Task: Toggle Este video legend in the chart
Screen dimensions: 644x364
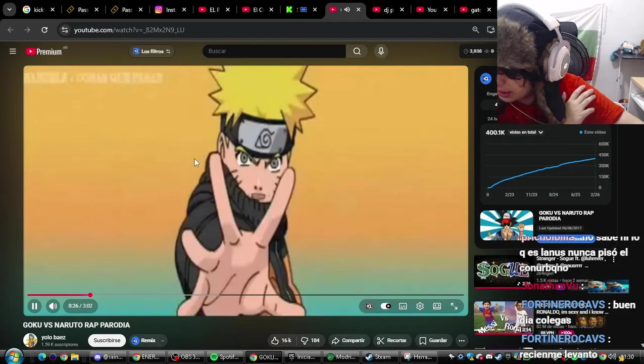Action: (x=592, y=132)
